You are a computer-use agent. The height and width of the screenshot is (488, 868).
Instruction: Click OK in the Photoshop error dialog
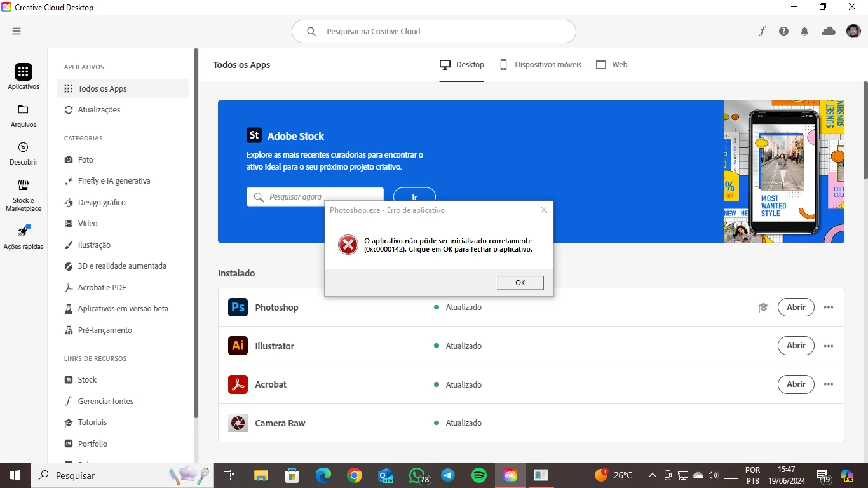(520, 283)
